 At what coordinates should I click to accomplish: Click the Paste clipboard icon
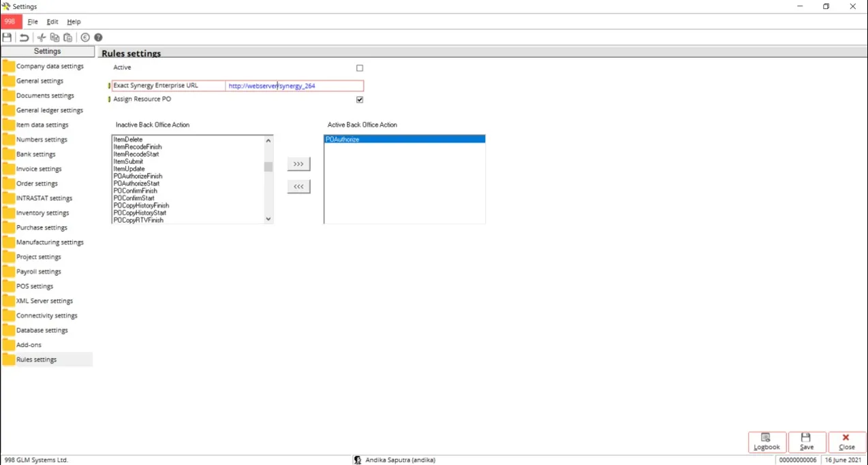coord(67,37)
